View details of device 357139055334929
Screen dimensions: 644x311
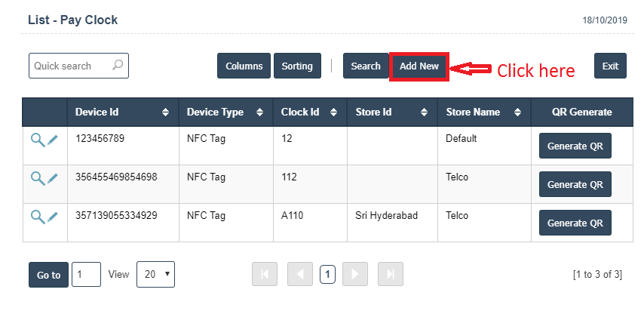[x=37, y=216]
